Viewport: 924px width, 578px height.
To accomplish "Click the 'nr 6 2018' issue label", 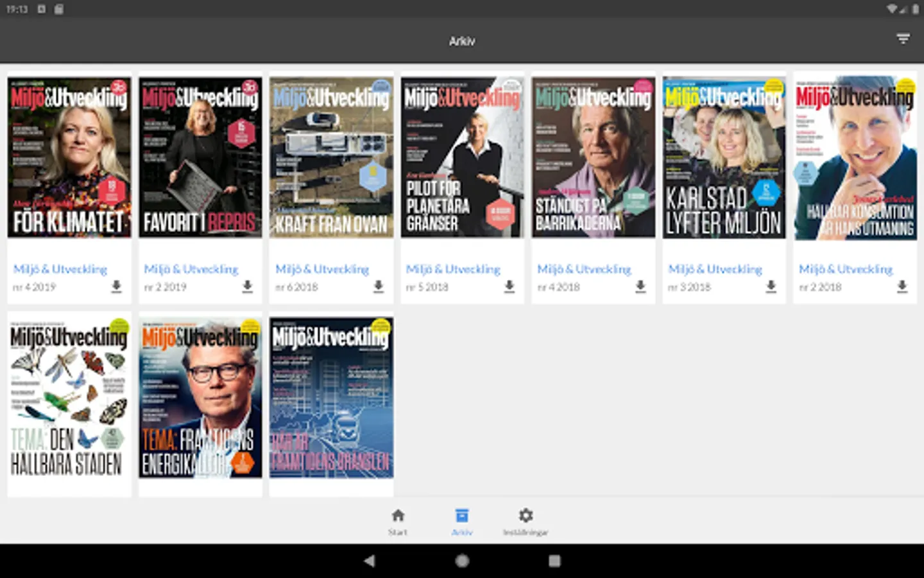I will coord(296,287).
